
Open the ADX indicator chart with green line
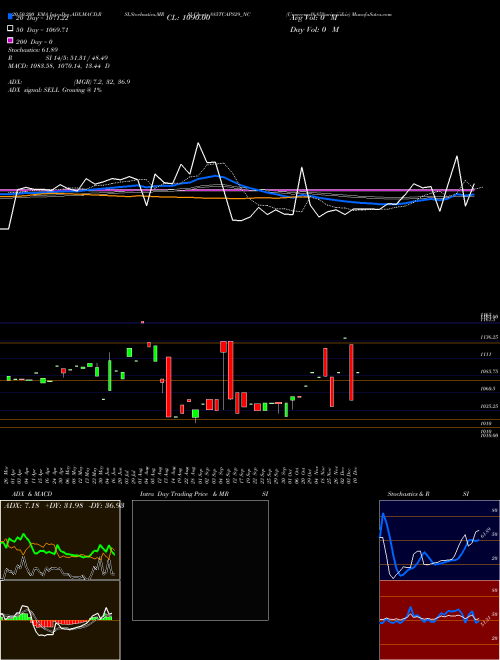pyautogui.click(x=60, y=540)
